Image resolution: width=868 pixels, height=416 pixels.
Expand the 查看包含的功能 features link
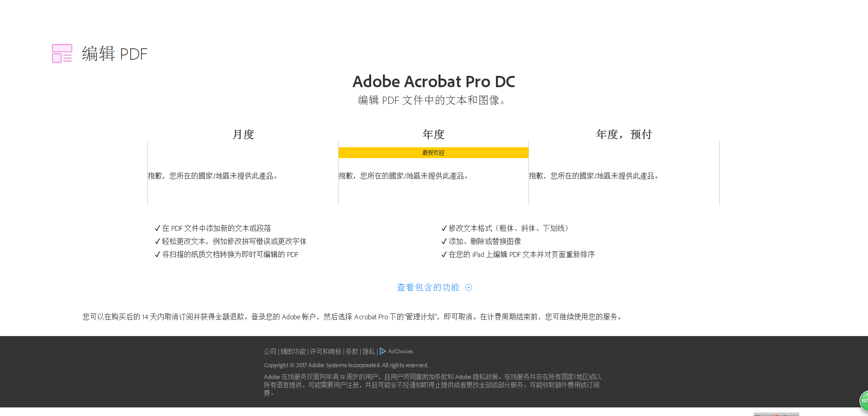pyautogui.click(x=428, y=288)
